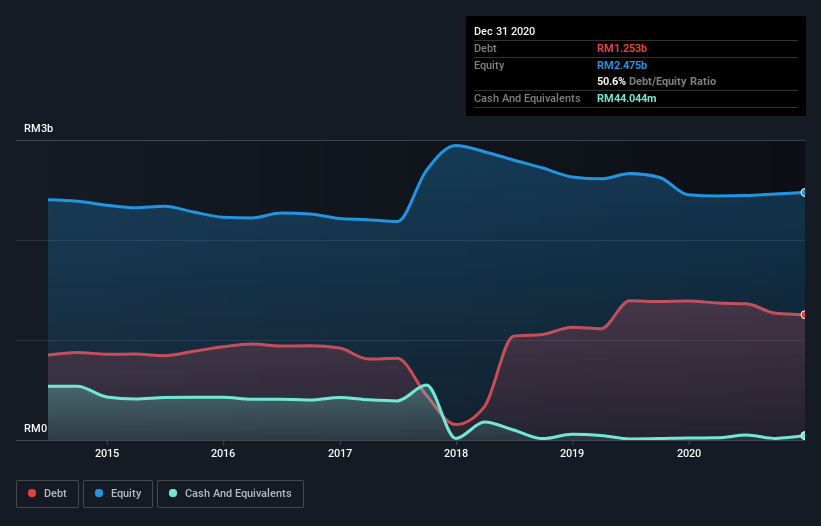Click the blue Equity legend dot
This screenshot has width=821, height=526.
click(x=99, y=493)
